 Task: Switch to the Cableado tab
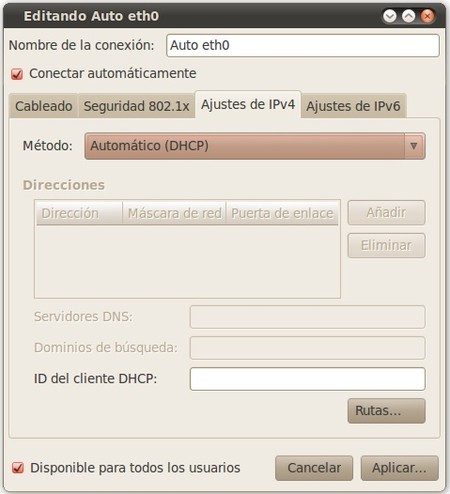click(x=44, y=106)
